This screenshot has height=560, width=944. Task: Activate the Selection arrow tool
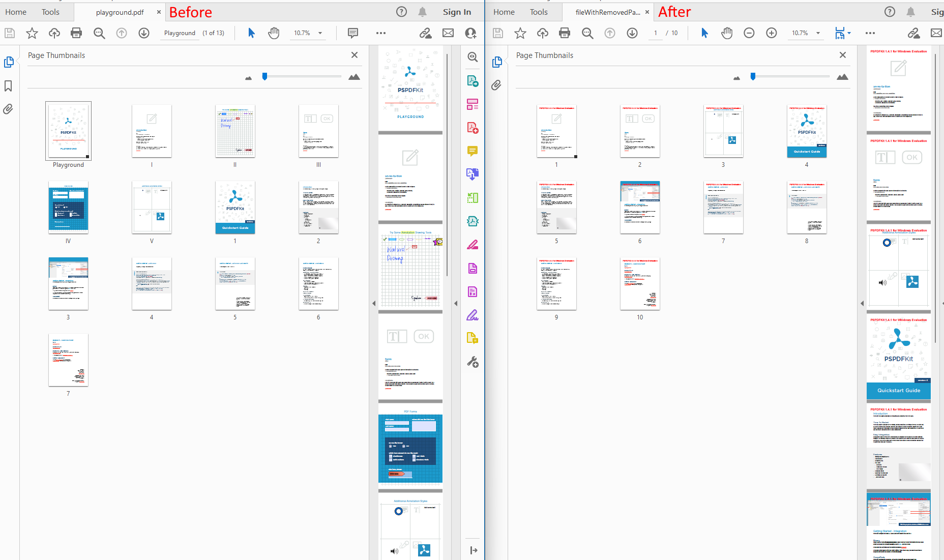click(251, 33)
